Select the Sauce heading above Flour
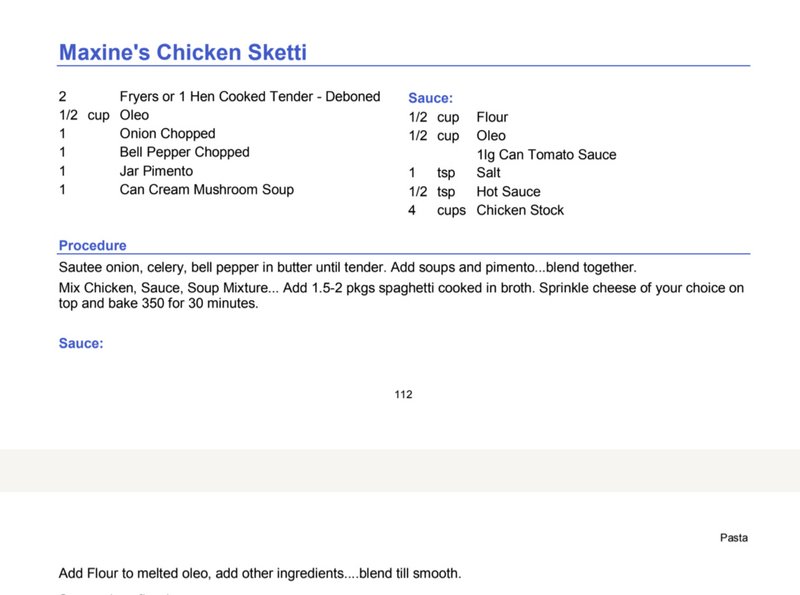Screen dimensions: 800x595 [x=430, y=98]
